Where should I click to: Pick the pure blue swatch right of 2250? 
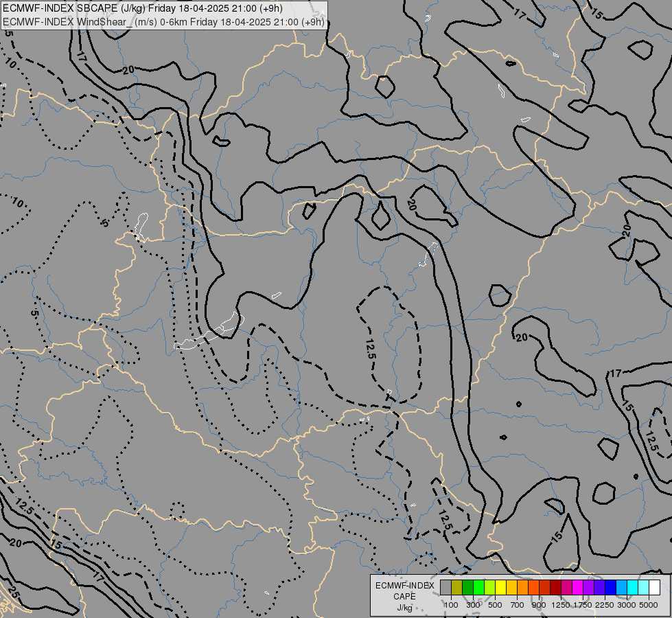(x=610, y=587)
